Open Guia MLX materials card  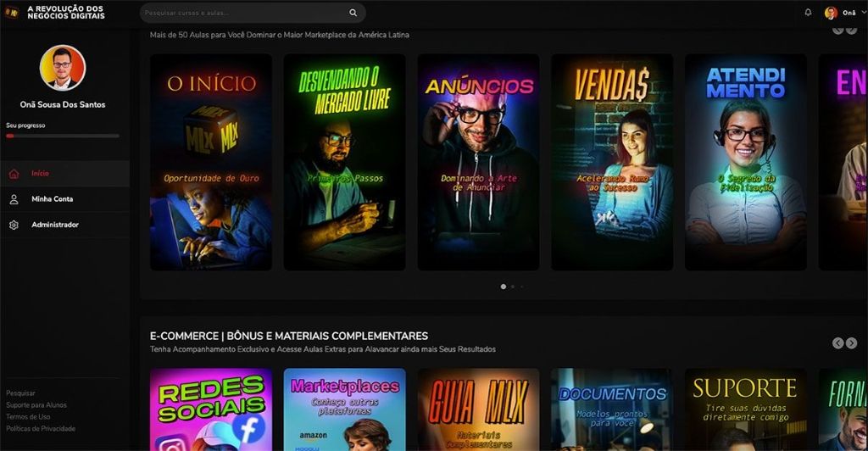click(478, 409)
